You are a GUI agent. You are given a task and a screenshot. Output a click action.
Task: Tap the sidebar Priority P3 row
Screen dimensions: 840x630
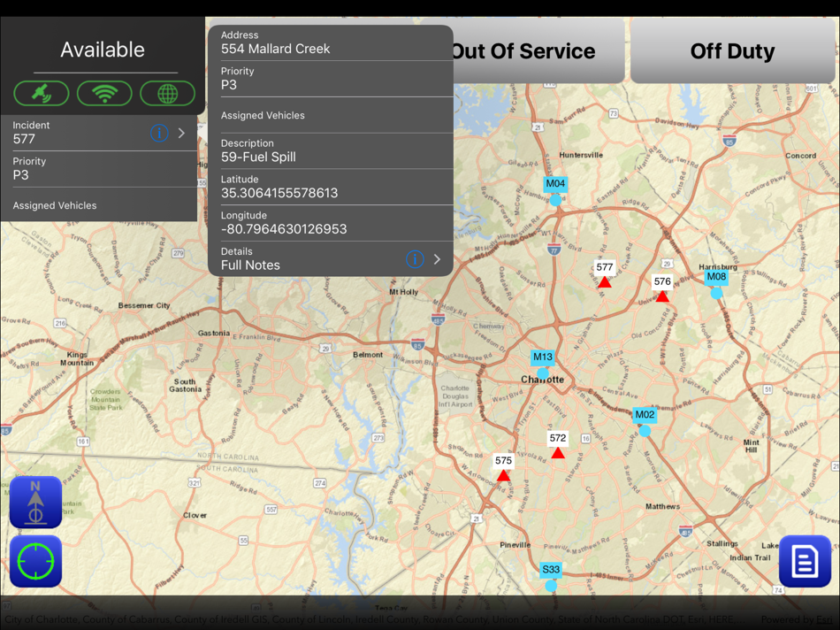click(98, 169)
